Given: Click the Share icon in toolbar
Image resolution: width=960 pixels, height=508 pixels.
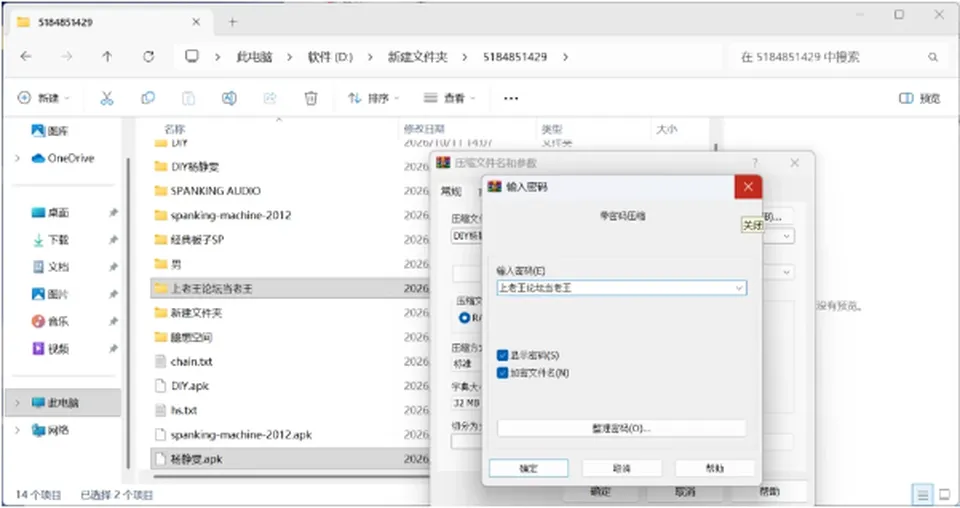Looking at the screenshot, I should click(270, 98).
